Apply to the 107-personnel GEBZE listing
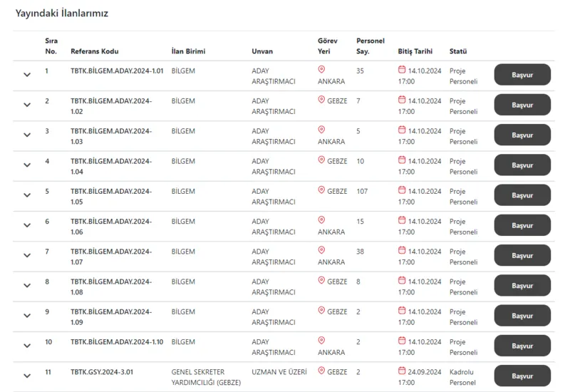Viewport: 570px width, 392px height. point(522,195)
